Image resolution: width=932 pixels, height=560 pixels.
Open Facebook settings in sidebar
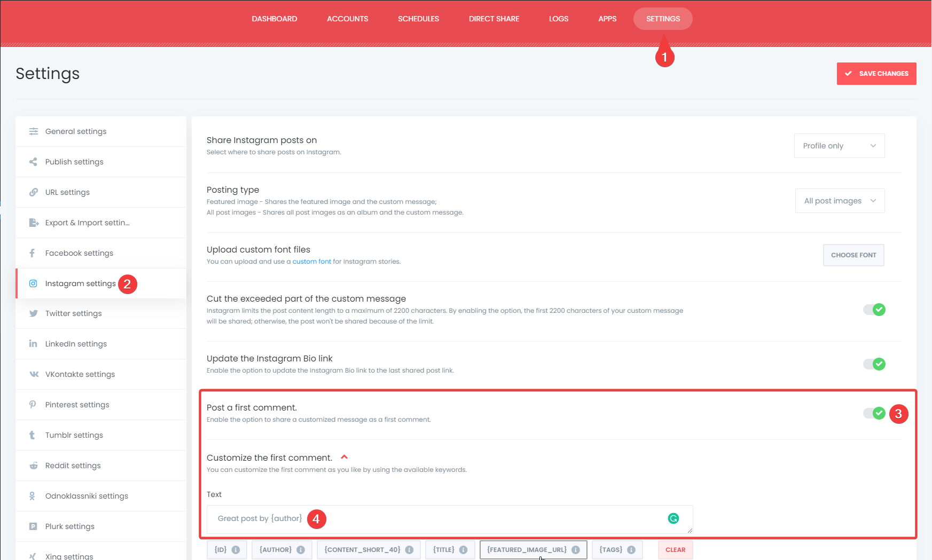101,253
